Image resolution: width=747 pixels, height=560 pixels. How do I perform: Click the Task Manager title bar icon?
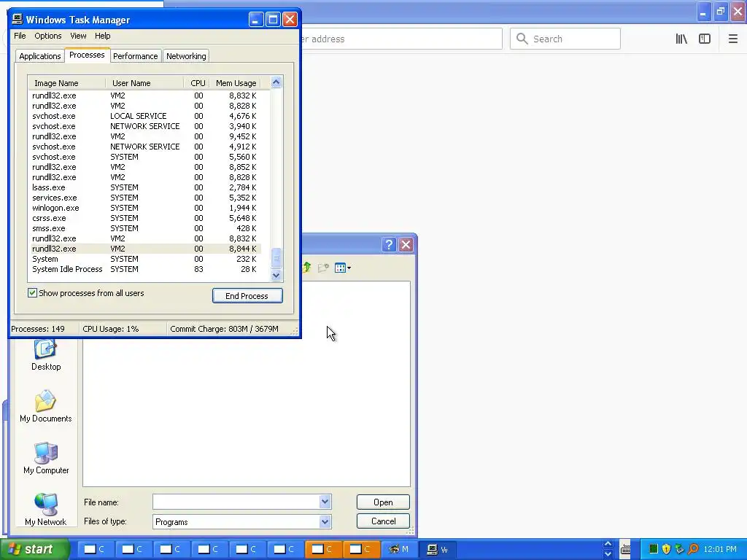[x=18, y=19]
